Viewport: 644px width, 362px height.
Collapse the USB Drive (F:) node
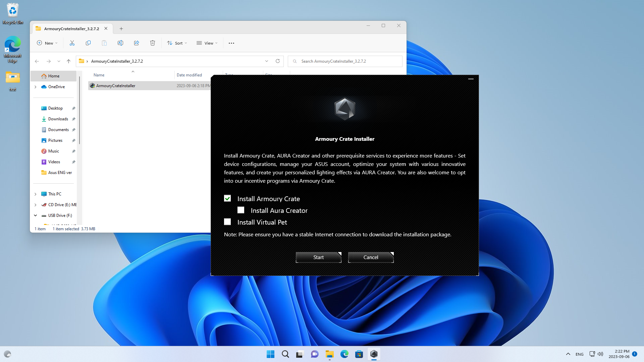(36, 216)
